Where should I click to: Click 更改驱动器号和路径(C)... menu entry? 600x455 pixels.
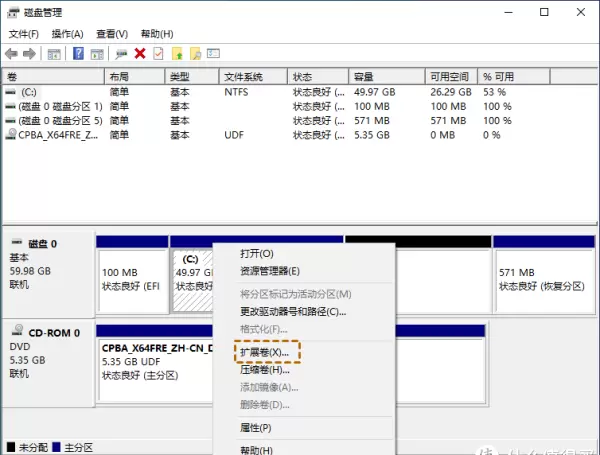coord(292,311)
